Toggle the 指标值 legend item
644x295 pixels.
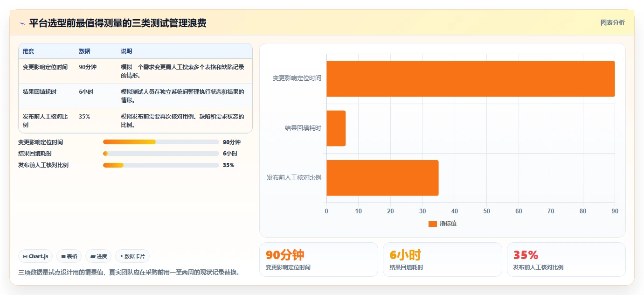(x=443, y=224)
